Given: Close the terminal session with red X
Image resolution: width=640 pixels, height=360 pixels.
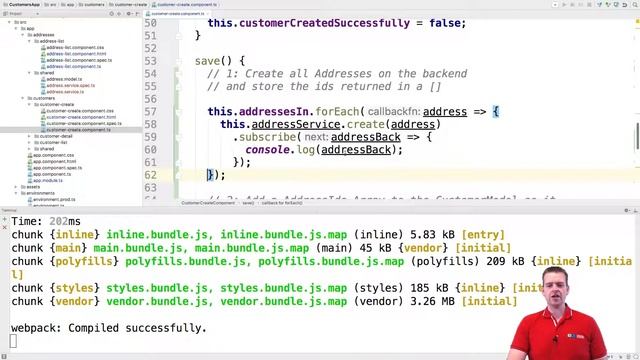Looking at the screenshot, I should 4,227.
